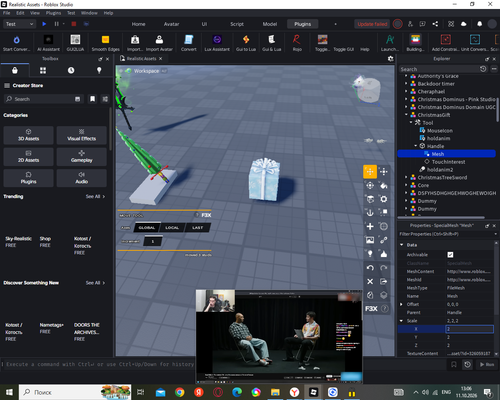Viewport: 500px width, 400px height.
Task: Click the F3X export button
Action: 384,282
